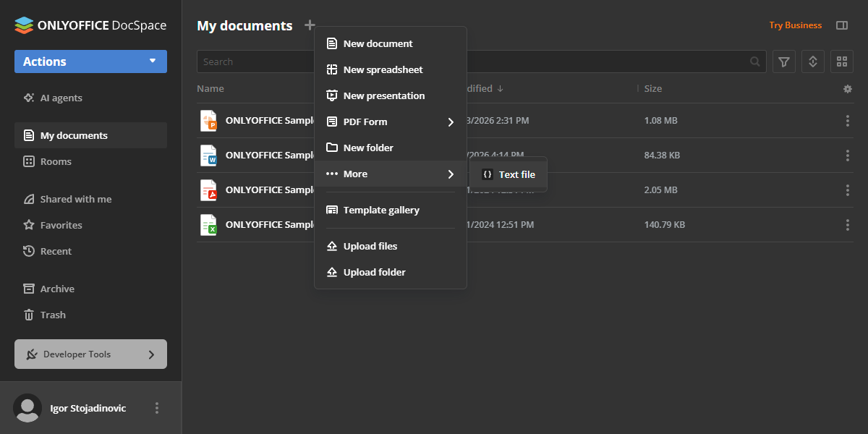Click the presentation file icon
The width and height of the screenshot is (868, 434).
[x=208, y=121]
